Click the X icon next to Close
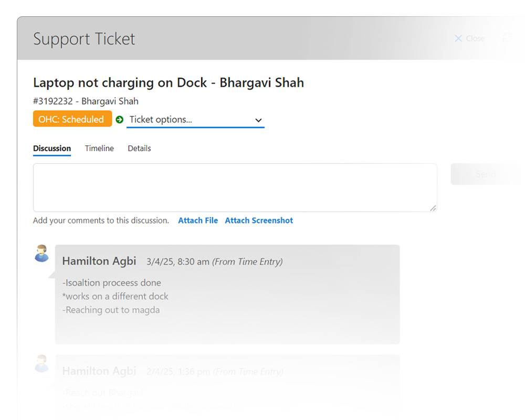Image resolution: width=525 pixels, height=420 pixels. tap(458, 38)
